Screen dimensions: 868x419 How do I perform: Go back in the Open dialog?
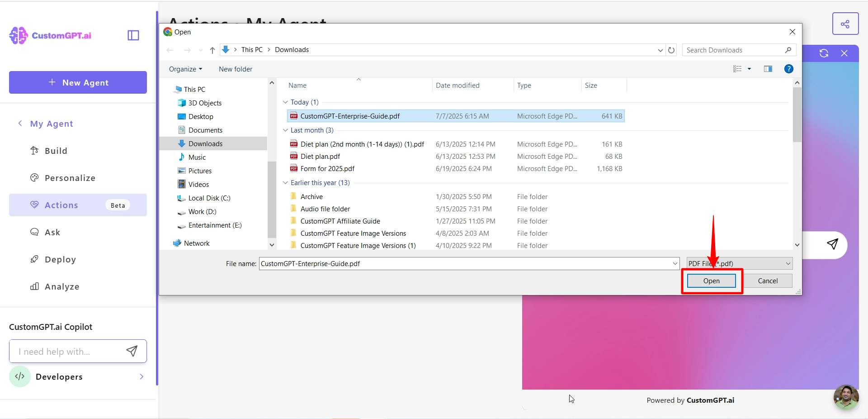pyautogui.click(x=170, y=50)
